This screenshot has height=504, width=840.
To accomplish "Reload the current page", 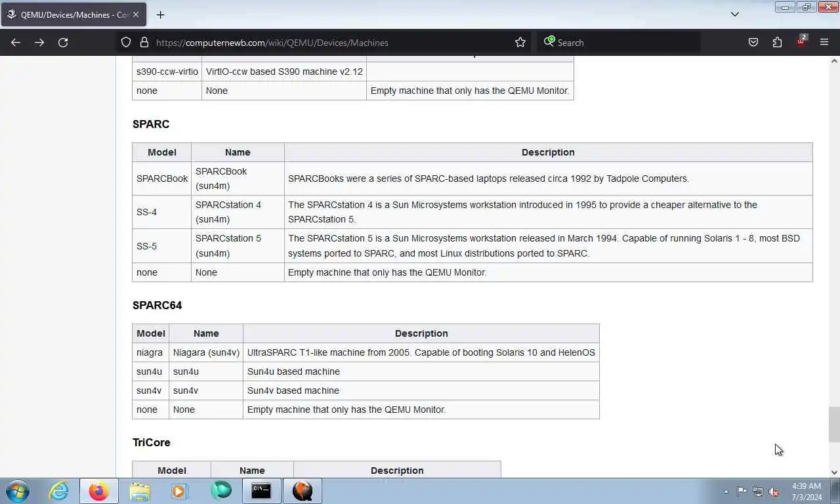I will click(63, 43).
